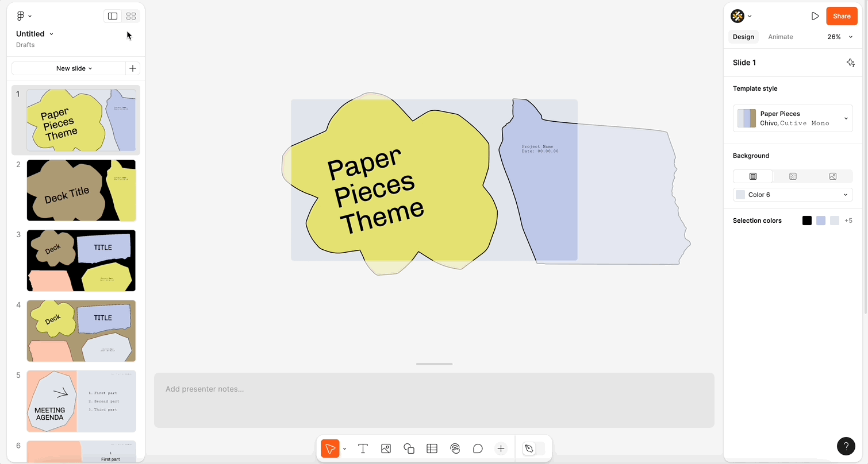Select image background option
Screen dimensions: 868x464
(x=833, y=176)
